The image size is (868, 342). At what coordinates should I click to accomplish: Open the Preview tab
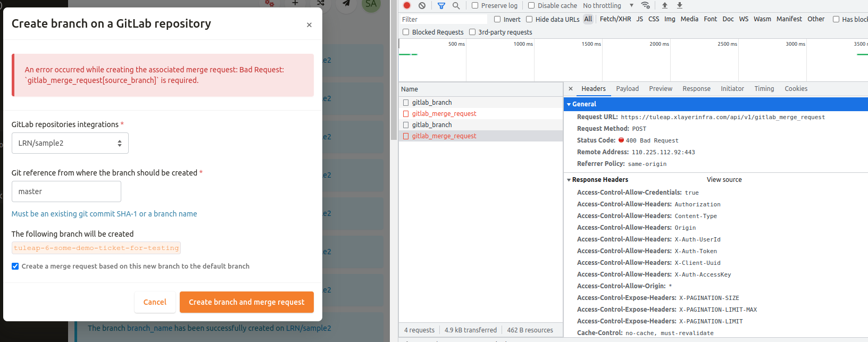(x=661, y=89)
